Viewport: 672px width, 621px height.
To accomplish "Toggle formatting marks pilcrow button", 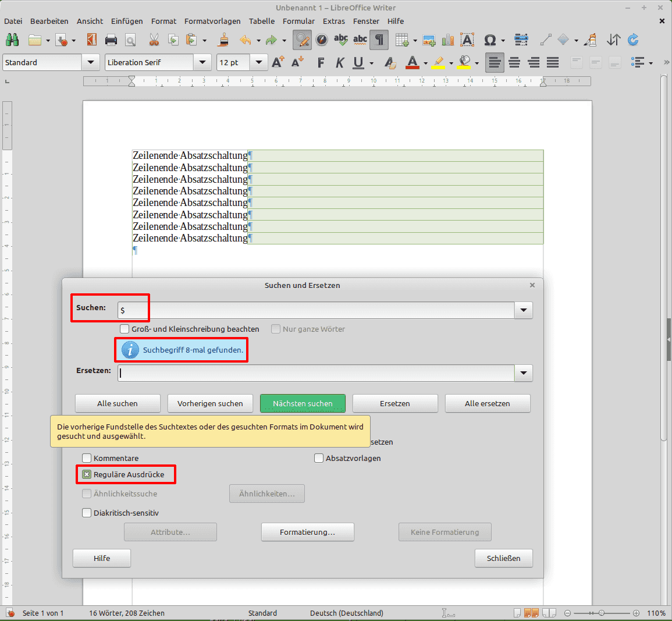I will (379, 40).
